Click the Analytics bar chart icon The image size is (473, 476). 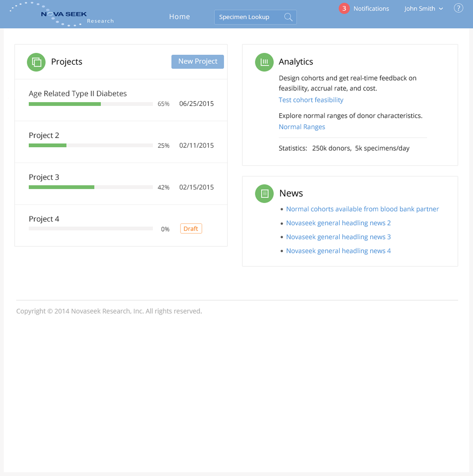(264, 62)
